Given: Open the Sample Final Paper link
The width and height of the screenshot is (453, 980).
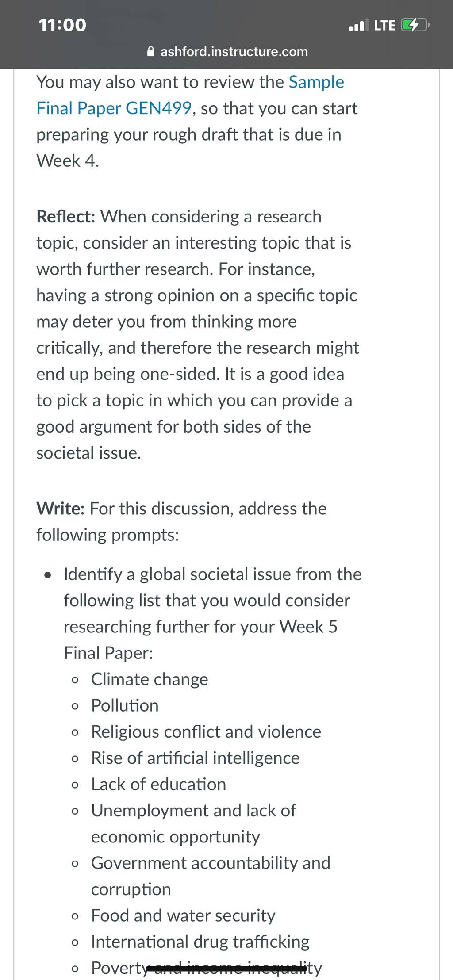Looking at the screenshot, I should tap(190, 95).
